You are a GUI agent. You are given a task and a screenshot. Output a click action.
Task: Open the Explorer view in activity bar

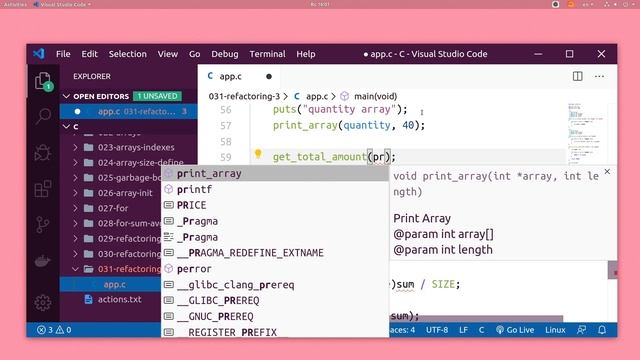click(x=43, y=81)
